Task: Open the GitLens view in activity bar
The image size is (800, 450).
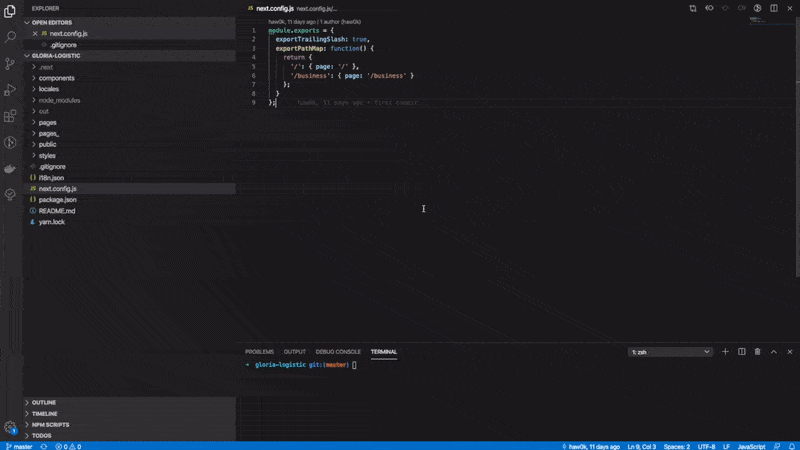Action: click(10, 142)
